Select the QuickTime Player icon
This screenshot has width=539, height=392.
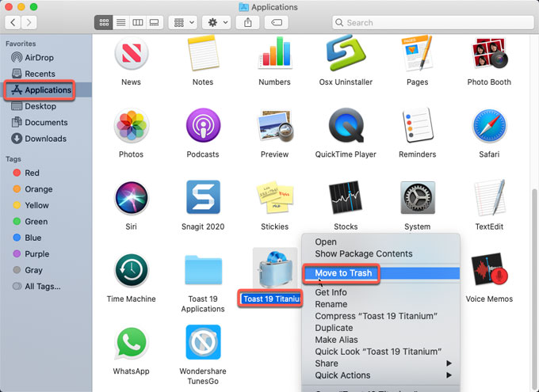pyautogui.click(x=346, y=125)
